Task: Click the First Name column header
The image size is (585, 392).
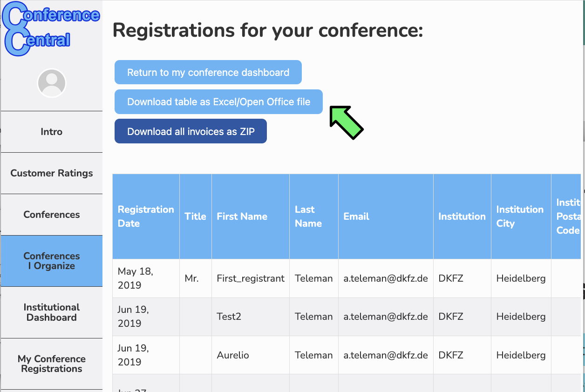Action: tap(251, 216)
